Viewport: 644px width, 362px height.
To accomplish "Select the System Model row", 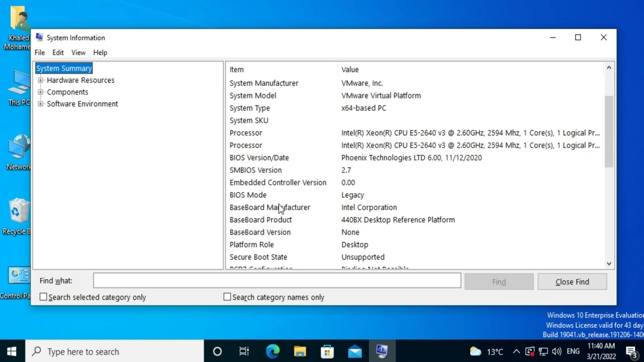I will [415, 96].
